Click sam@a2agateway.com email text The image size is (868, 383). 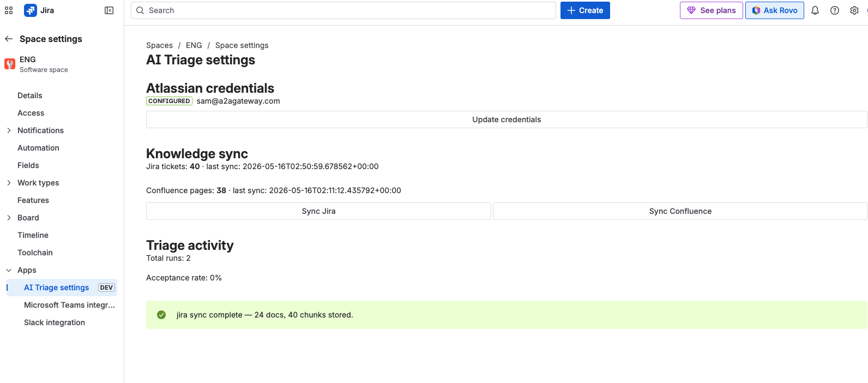[x=238, y=101]
